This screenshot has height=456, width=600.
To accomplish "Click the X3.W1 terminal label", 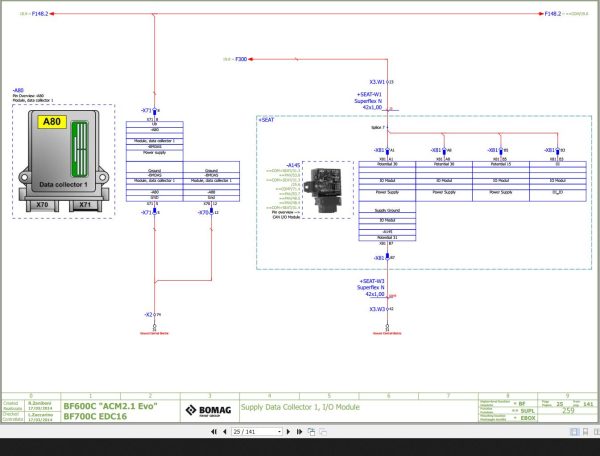I will 377,82.
